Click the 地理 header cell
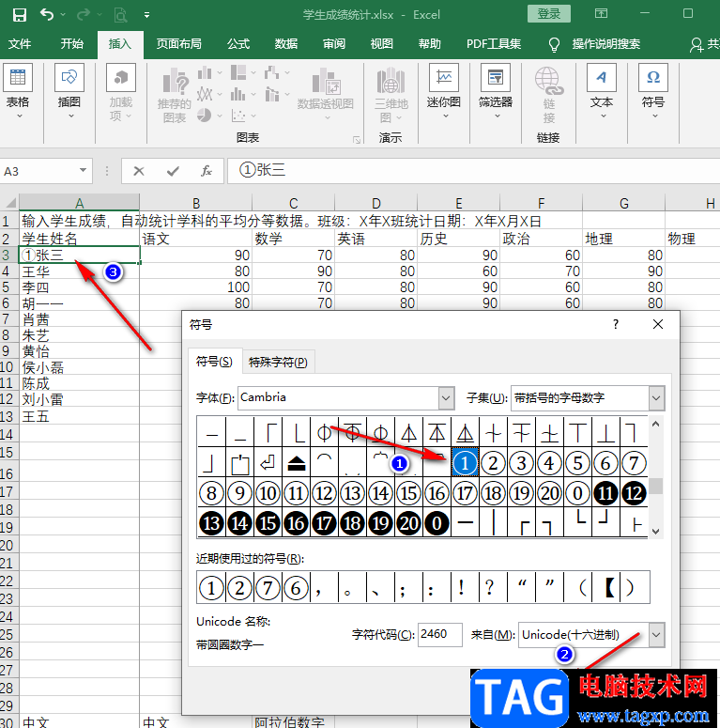This screenshot has height=728, width=720. tap(623, 239)
